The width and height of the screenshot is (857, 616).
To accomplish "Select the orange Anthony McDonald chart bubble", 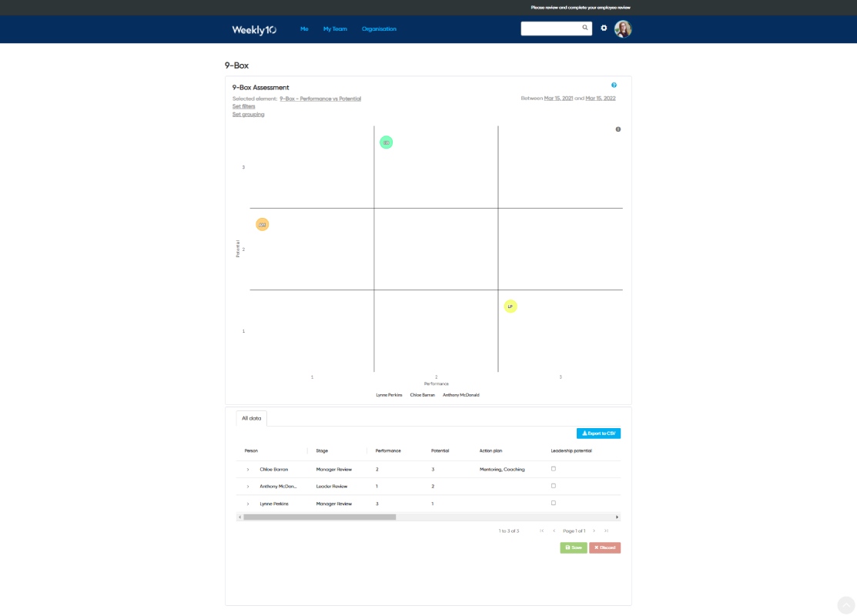I will [x=263, y=225].
